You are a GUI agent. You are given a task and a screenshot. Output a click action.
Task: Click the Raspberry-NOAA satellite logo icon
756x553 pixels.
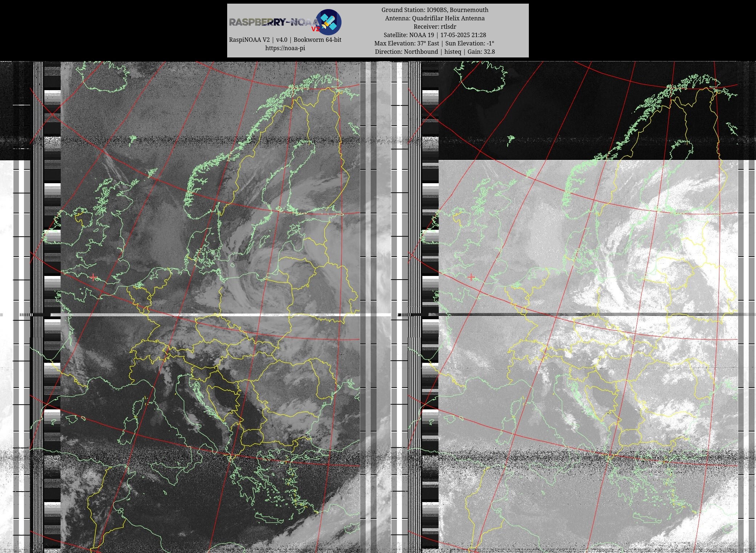pos(329,22)
